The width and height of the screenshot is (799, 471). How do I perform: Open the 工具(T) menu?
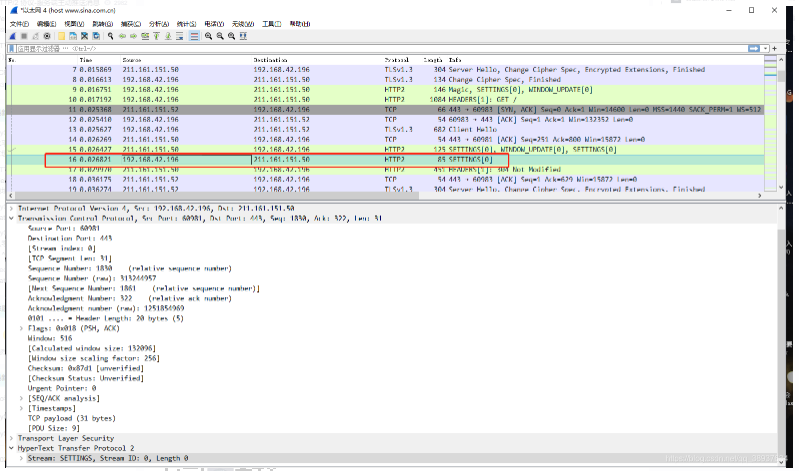pos(272,24)
